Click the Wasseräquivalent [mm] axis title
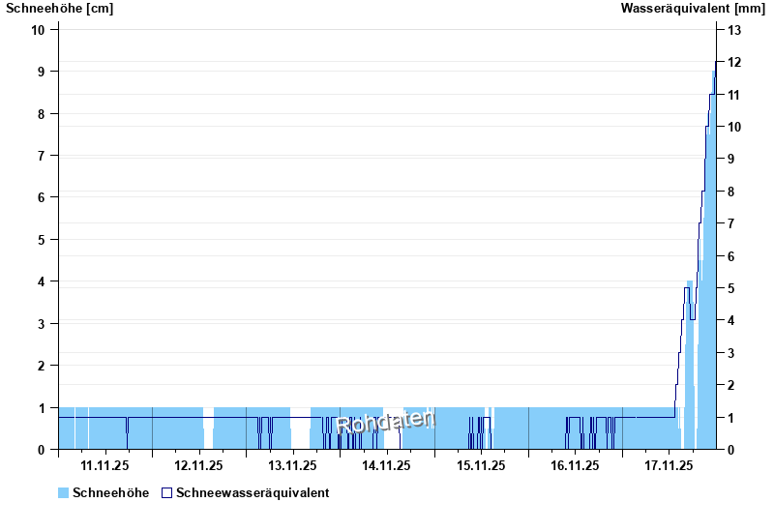 click(x=693, y=9)
